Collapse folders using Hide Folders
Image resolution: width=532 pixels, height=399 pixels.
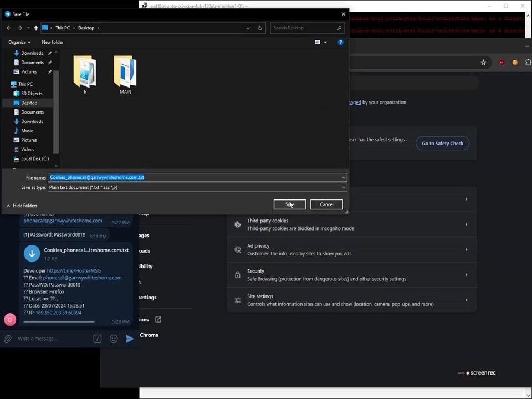coord(22,206)
